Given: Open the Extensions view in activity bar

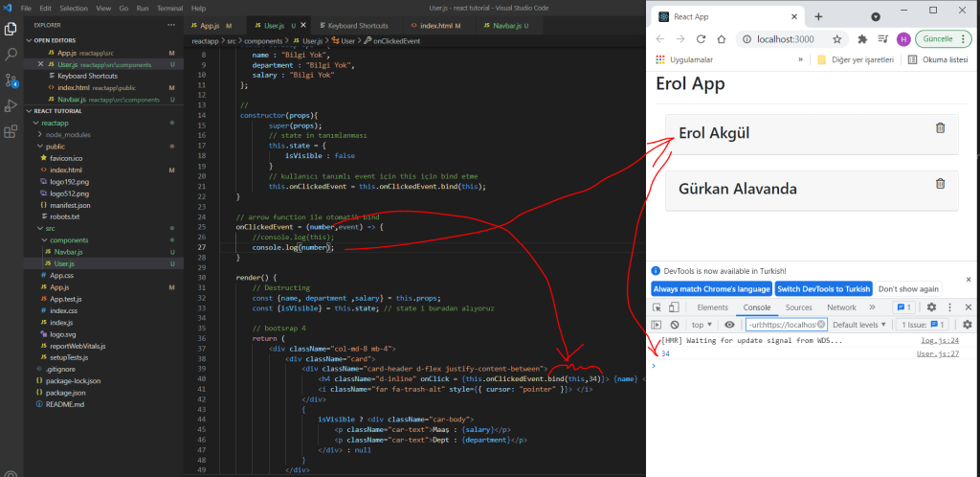Looking at the screenshot, I should (11, 130).
